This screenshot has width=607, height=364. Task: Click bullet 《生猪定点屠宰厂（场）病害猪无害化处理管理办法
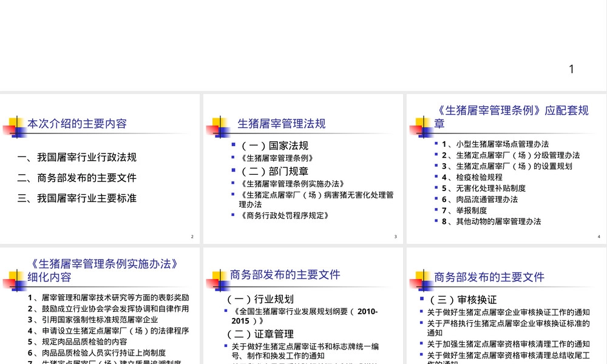pos(316,200)
